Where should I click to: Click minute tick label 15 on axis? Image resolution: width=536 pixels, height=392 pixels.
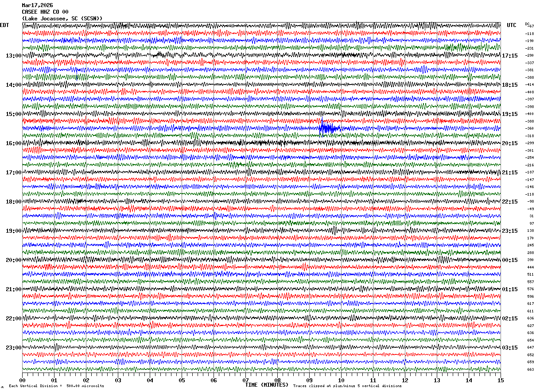[501, 380]
